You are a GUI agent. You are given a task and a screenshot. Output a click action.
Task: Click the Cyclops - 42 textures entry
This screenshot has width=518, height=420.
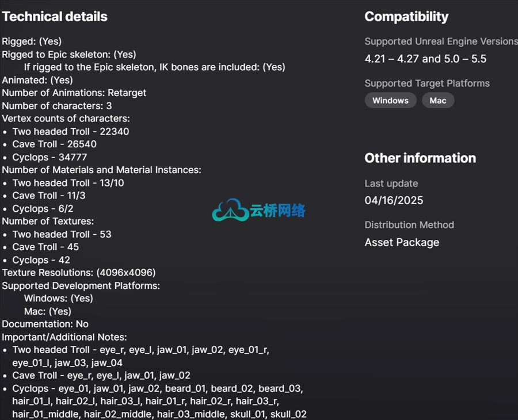click(x=41, y=260)
